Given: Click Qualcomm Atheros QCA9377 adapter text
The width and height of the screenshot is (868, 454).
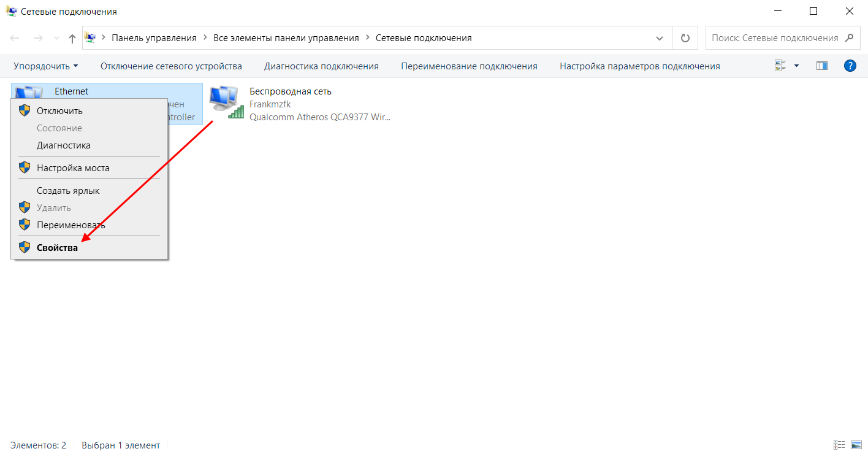Looking at the screenshot, I should 320,117.
